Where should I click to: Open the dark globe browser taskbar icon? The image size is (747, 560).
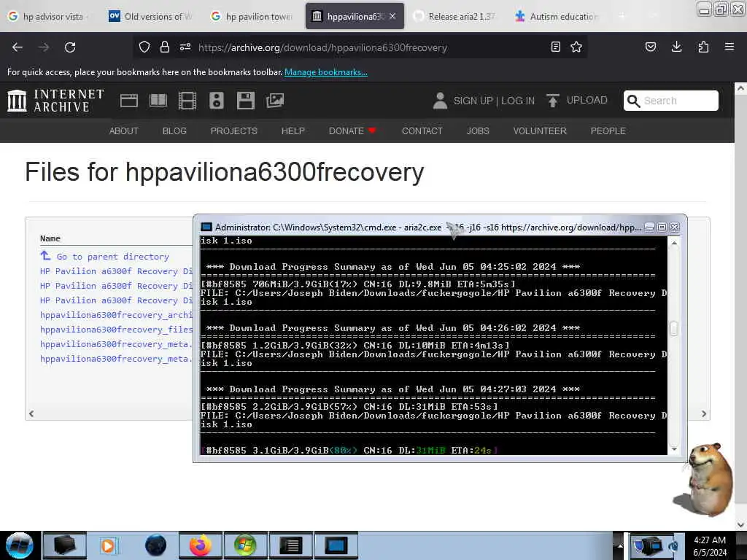[155, 545]
